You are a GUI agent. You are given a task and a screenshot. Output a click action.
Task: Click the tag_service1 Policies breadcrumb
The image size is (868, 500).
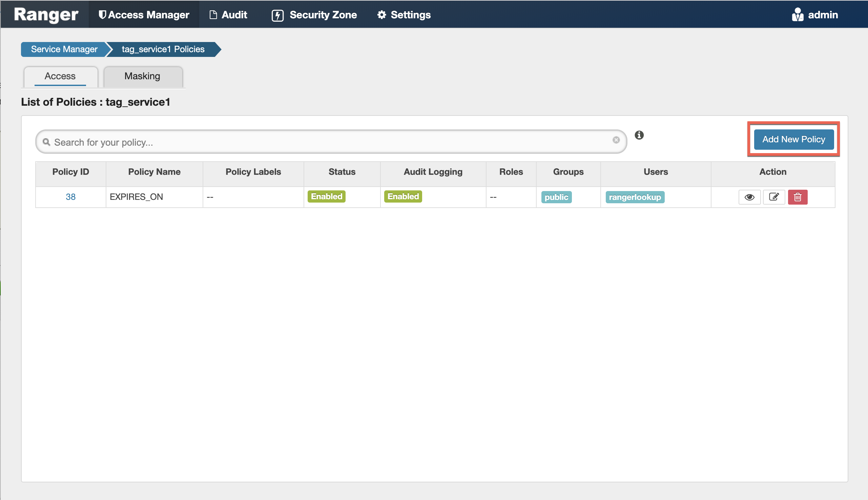coord(163,49)
